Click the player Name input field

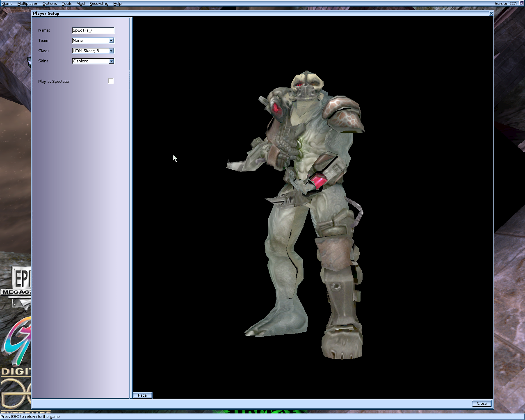click(93, 30)
